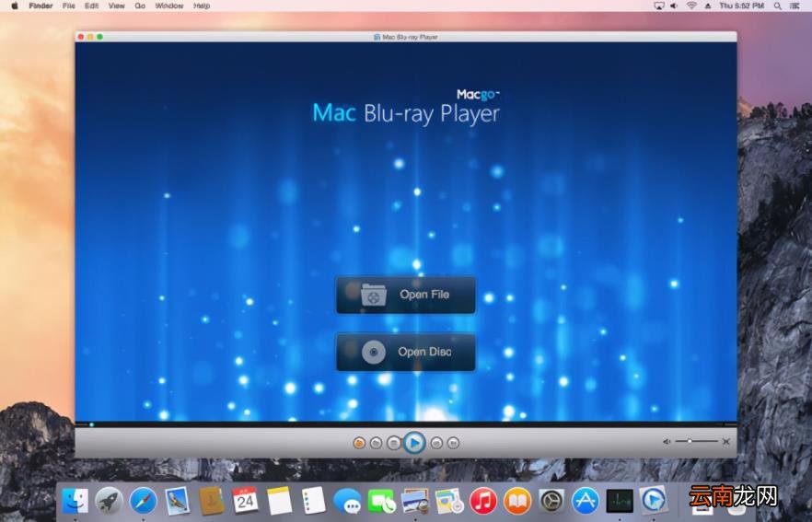Open the Wi-Fi status menu
This screenshot has height=522, width=812.
691,6
